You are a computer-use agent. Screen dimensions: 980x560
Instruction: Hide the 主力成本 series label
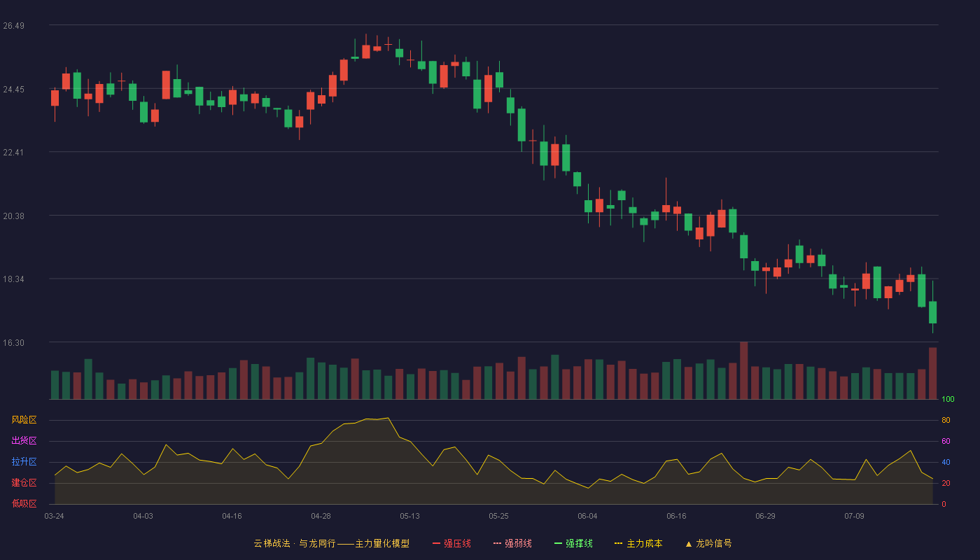(644, 543)
